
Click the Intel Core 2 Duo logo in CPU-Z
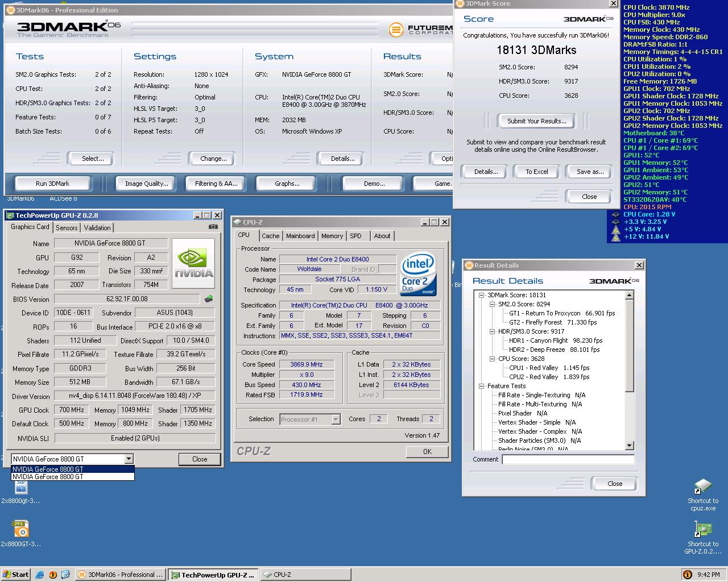pyautogui.click(x=418, y=273)
